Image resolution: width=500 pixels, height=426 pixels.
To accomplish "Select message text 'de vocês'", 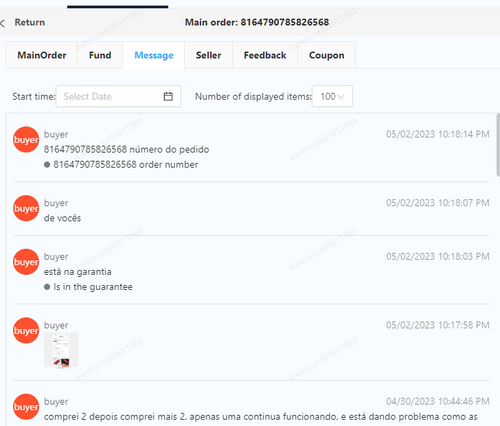I will (62, 218).
